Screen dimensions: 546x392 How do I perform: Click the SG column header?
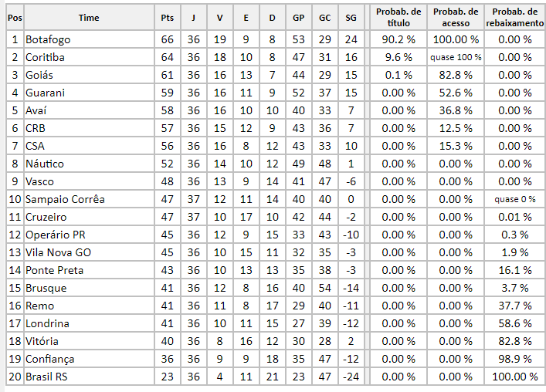pos(351,18)
